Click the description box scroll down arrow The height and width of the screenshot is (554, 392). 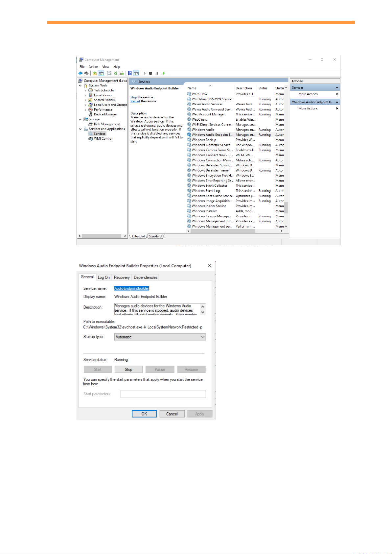pyautogui.click(x=203, y=312)
